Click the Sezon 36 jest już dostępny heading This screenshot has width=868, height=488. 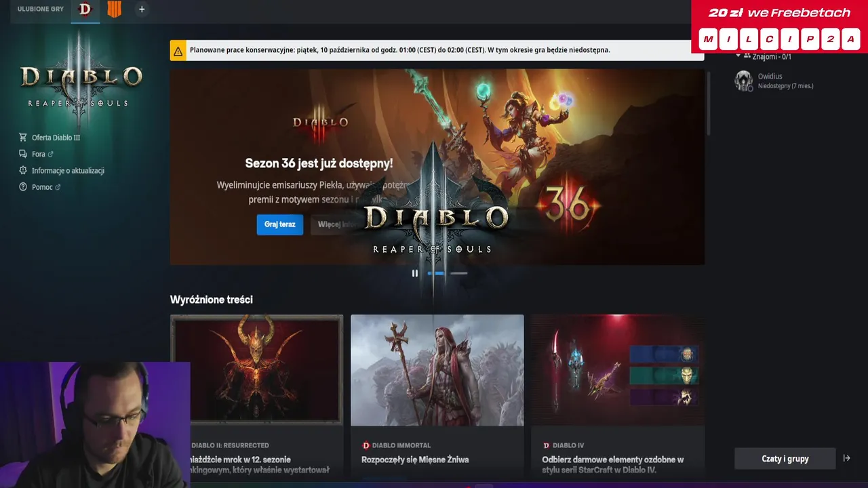319,163
